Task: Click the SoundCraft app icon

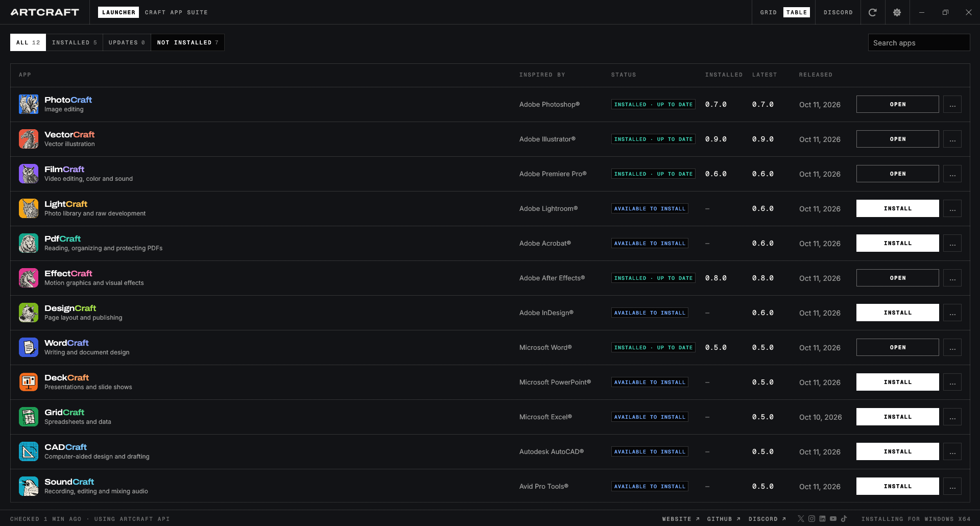Action: (x=29, y=486)
